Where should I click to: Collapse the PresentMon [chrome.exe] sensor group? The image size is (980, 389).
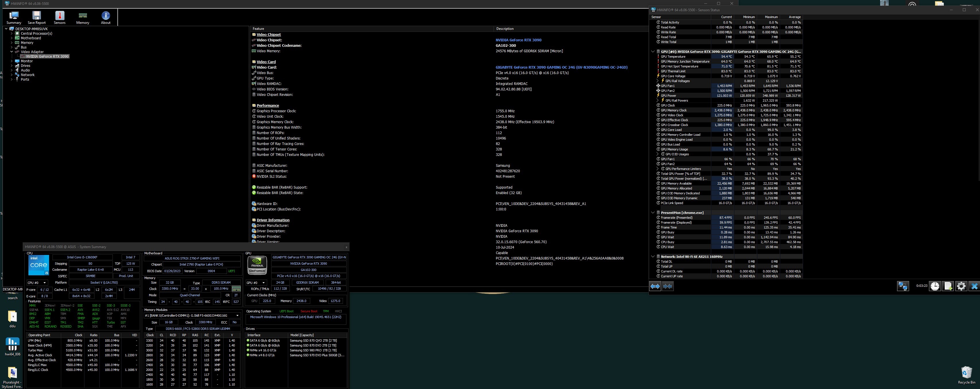[x=653, y=213]
